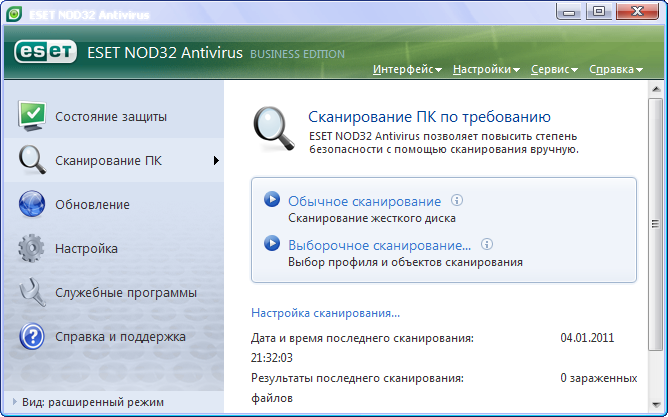Open the Сервис menu
Image resolution: width=668 pixels, height=417 pixels.
tap(554, 69)
